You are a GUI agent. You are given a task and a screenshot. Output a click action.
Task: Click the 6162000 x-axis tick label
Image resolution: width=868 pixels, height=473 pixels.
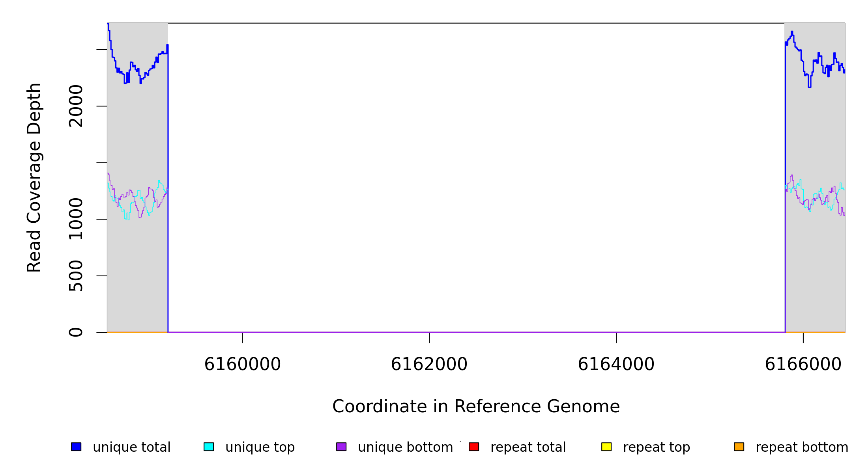point(429,364)
